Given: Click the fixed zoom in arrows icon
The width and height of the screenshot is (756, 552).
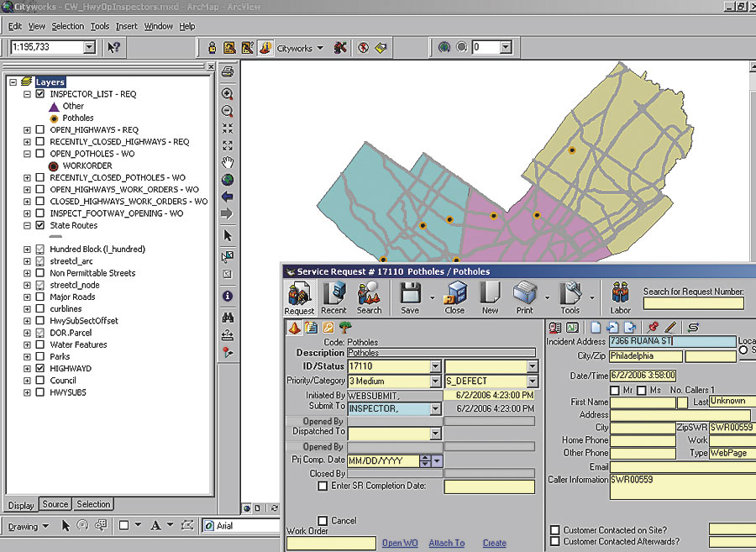Looking at the screenshot, I should tap(228, 129).
